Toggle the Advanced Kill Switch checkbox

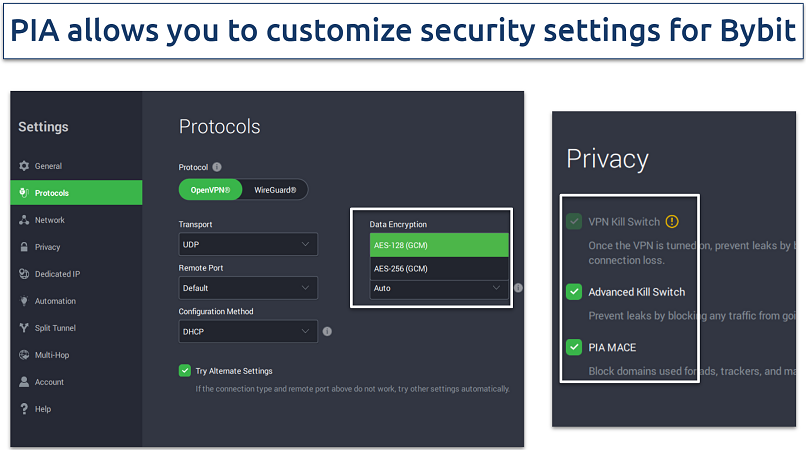pyautogui.click(x=574, y=292)
